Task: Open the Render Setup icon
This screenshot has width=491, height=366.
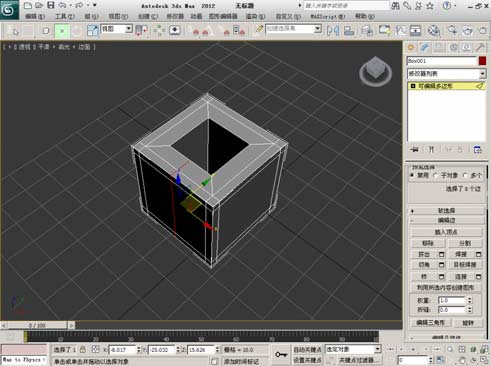Action: click(452, 31)
